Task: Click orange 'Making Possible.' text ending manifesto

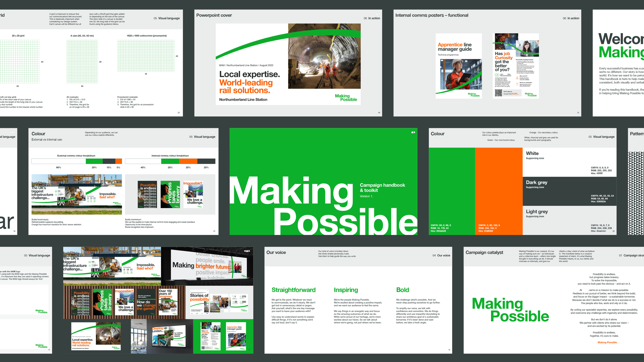Action: click(x=607, y=342)
